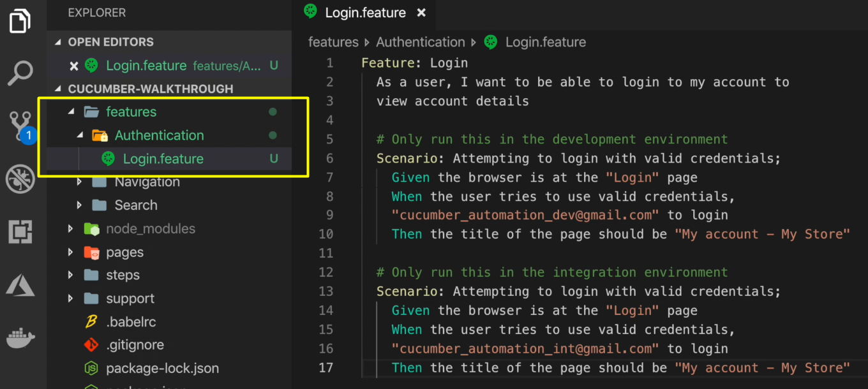Image resolution: width=868 pixels, height=389 pixels.
Task: Select the Login.feature editor tab
Action: point(364,13)
